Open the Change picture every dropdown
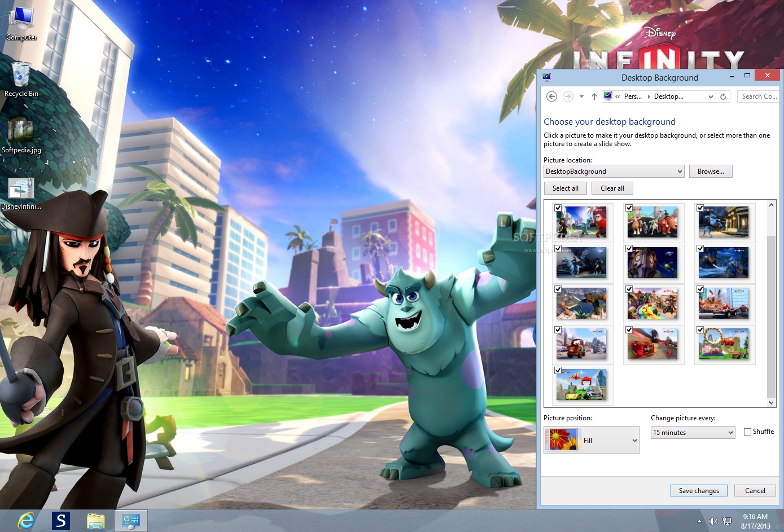784x532 pixels. (x=693, y=433)
